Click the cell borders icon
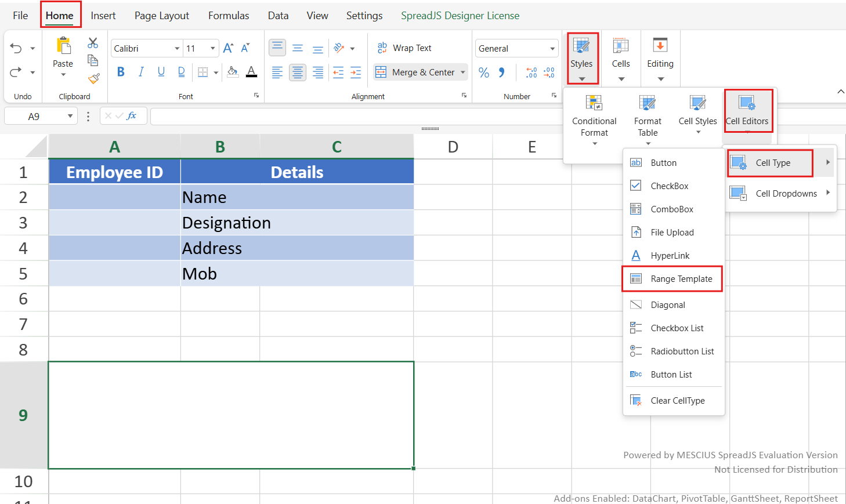Viewport: 846px width, 504px height. point(203,72)
